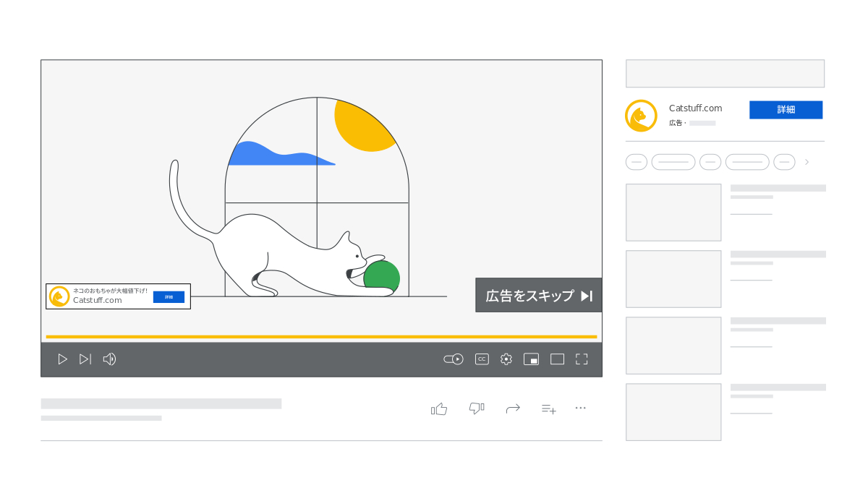The image size is (868, 488).
Task: Skip to next video
Action: [x=85, y=359]
